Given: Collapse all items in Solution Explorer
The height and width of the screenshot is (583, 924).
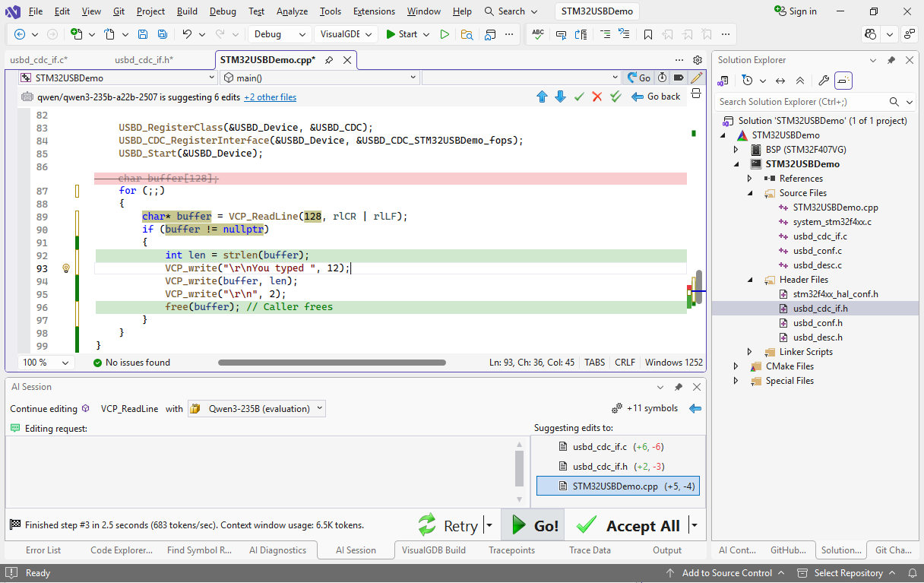Looking at the screenshot, I should [x=800, y=81].
